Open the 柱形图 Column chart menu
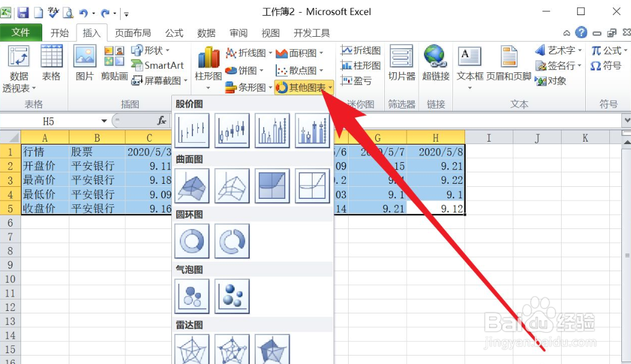 coord(208,68)
